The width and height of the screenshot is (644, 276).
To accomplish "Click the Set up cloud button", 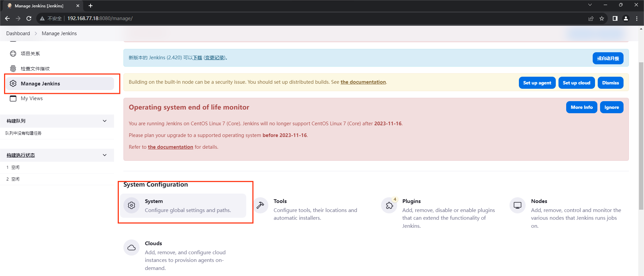I will [576, 83].
